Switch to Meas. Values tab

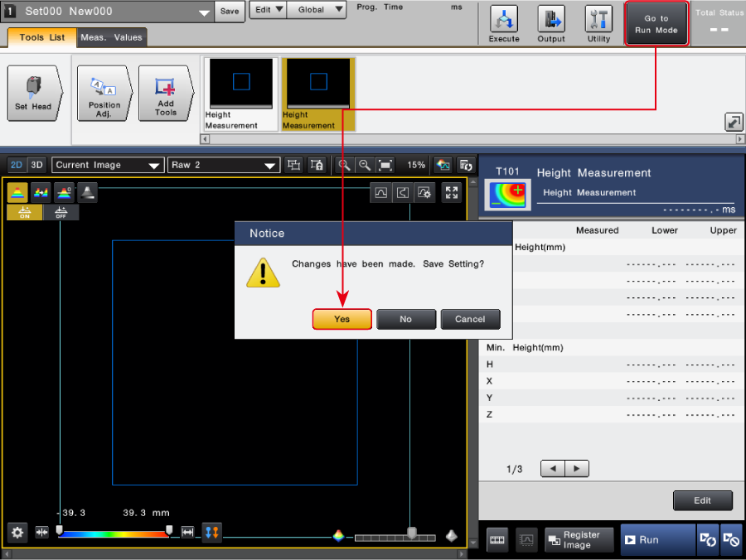(x=111, y=37)
